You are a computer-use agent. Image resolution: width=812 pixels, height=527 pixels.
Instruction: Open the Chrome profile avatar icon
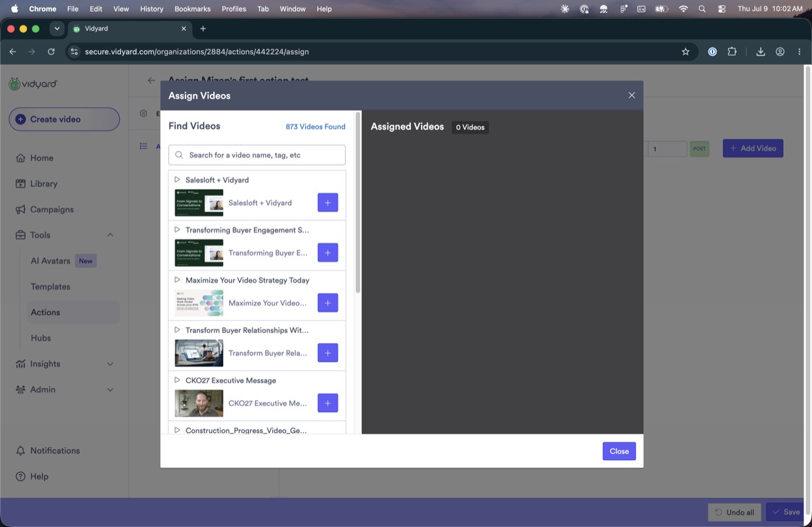click(780, 51)
